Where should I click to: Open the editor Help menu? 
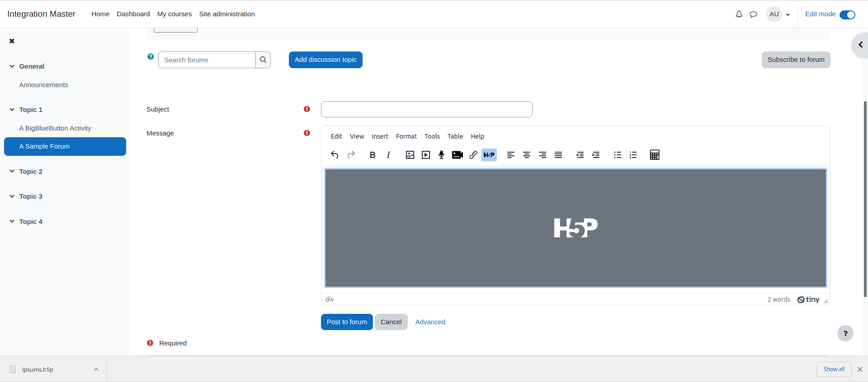477,136
